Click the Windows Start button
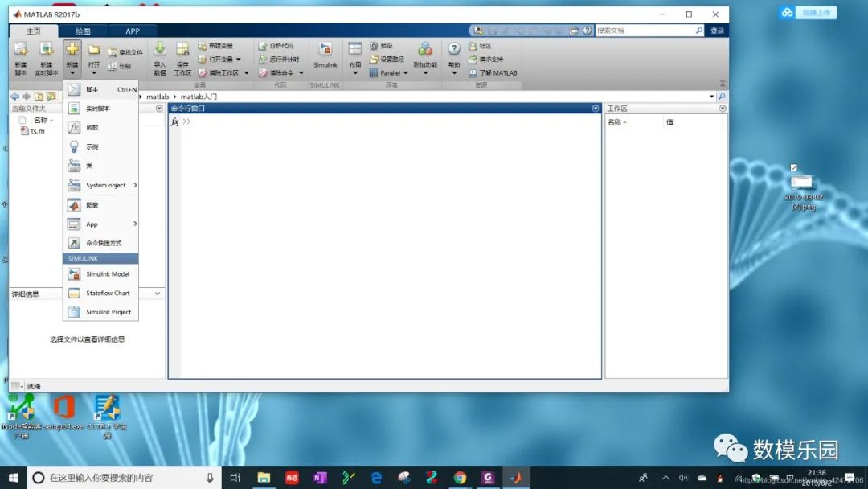868x489 pixels. pyautogui.click(x=14, y=478)
